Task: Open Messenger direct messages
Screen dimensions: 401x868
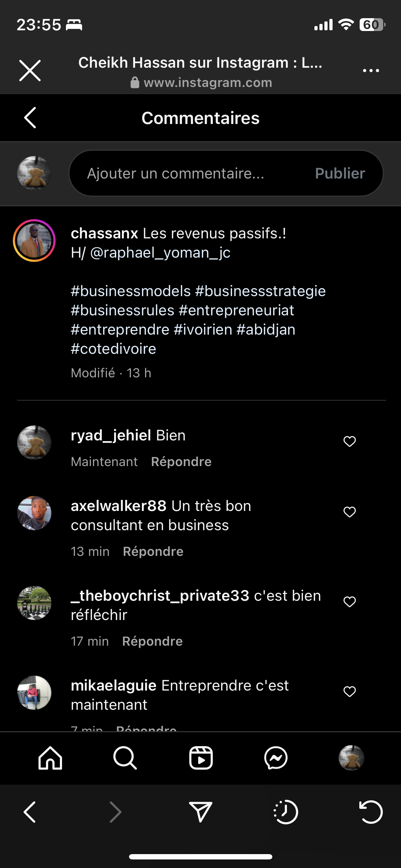Action: pyautogui.click(x=276, y=758)
